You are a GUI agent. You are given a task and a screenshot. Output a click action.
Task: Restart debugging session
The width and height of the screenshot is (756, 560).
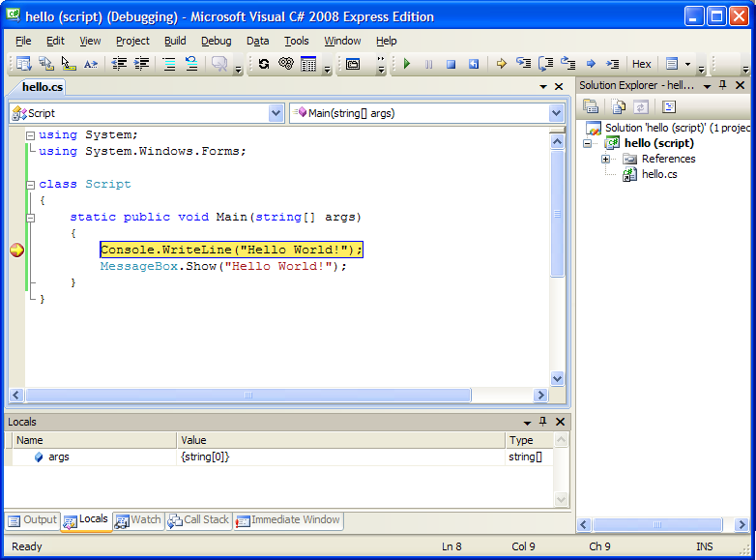click(474, 64)
